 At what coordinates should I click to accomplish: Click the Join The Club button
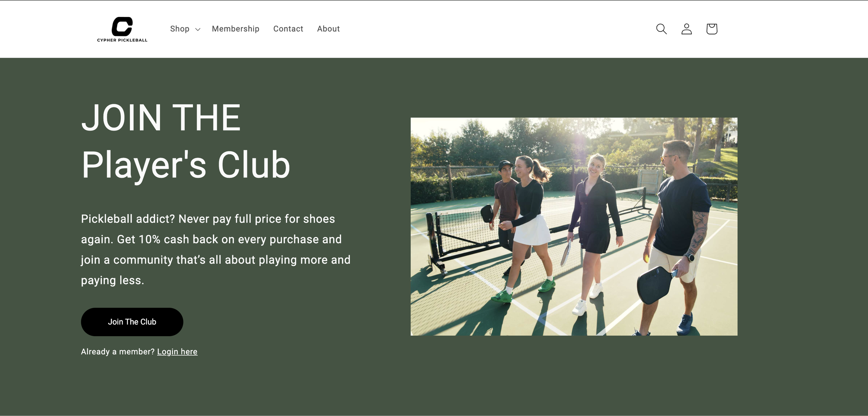pos(132,322)
